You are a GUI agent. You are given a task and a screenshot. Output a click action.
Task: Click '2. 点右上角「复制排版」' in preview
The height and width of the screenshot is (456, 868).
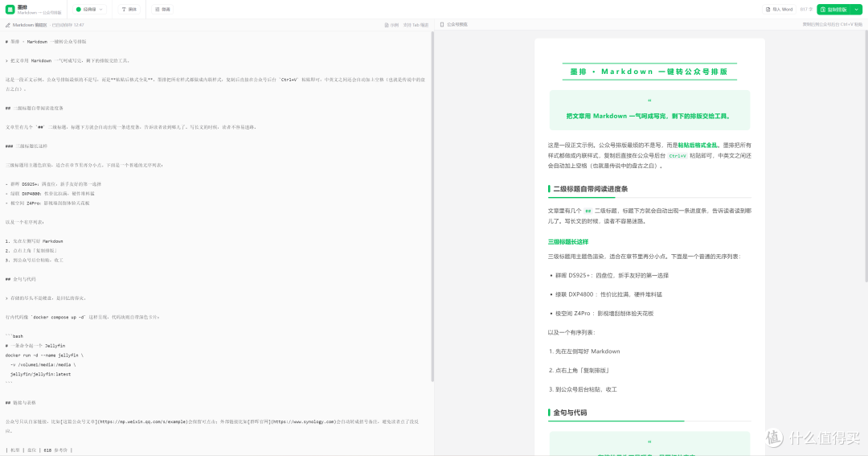[x=579, y=370]
